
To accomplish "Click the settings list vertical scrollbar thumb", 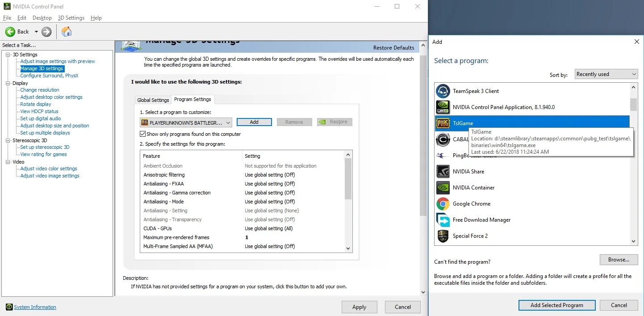I will click(x=348, y=179).
